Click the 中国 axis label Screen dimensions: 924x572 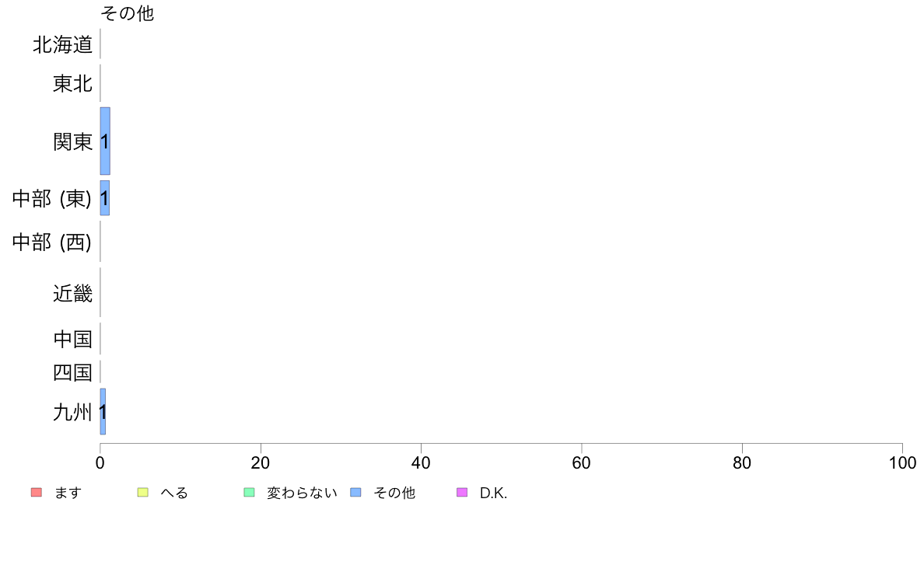click(x=72, y=340)
